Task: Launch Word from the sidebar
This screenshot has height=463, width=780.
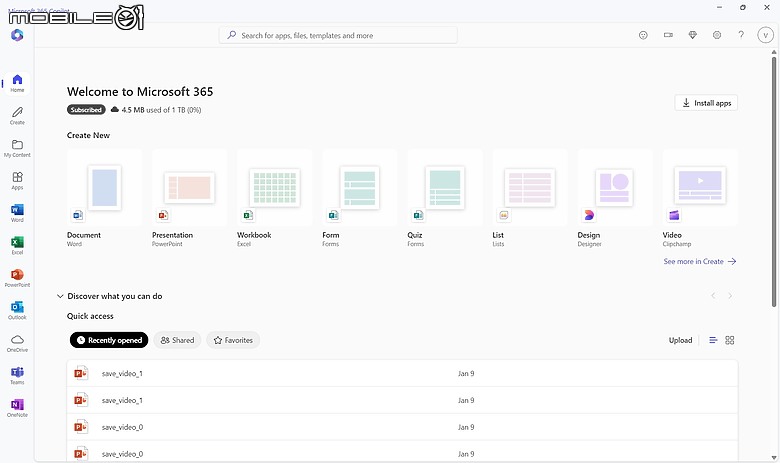Action: click(17, 213)
